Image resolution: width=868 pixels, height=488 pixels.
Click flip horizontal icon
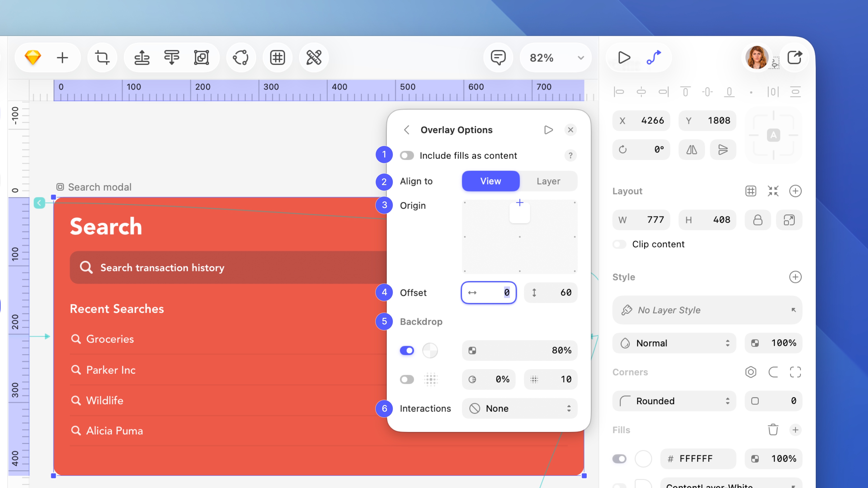(x=691, y=150)
